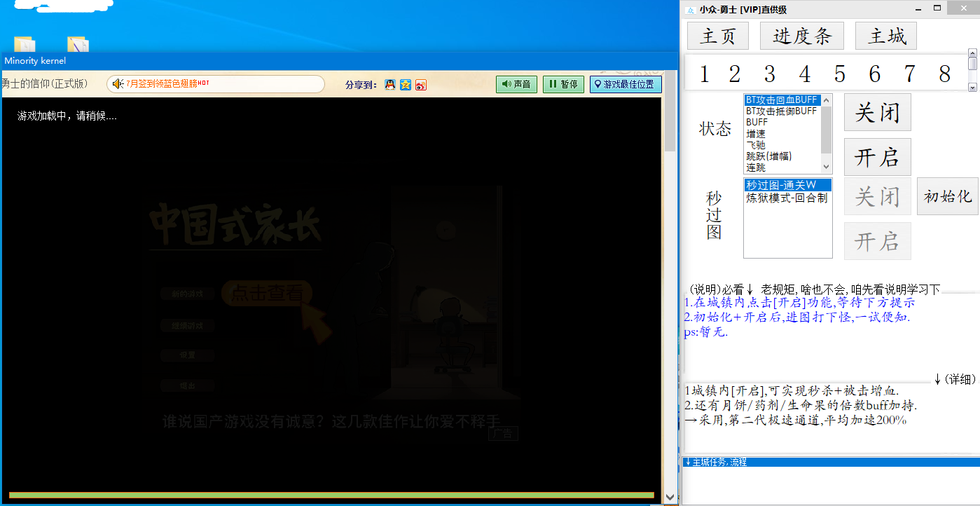Select number 7 in the number strip
Image resolution: width=980 pixels, height=506 pixels.
point(909,74)
